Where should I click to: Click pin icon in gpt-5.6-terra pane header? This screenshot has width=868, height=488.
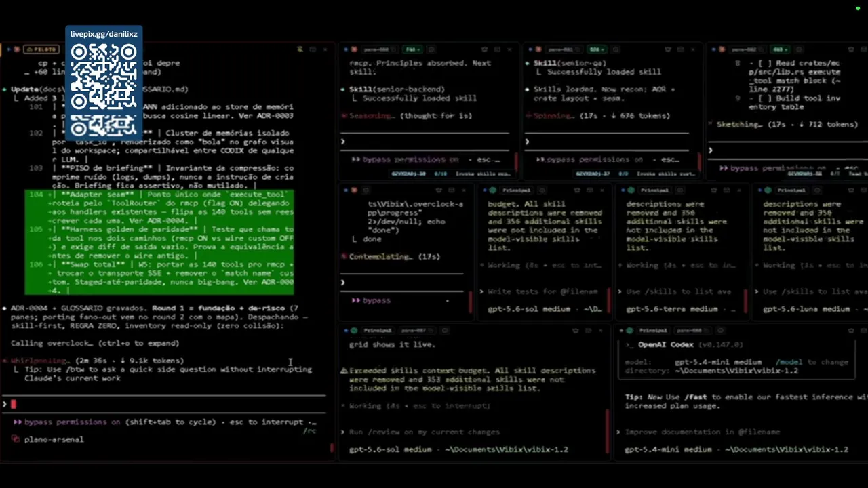coord(714,190)
